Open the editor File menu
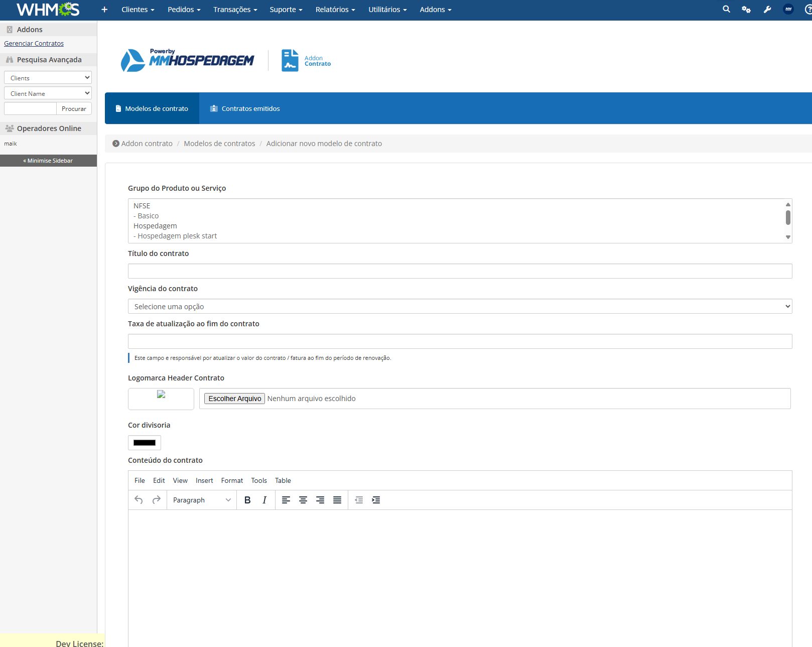 tap(140, 480)
